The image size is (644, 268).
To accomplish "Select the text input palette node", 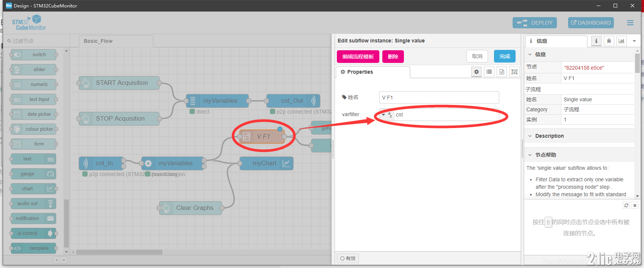I will (x=34, y=99).
